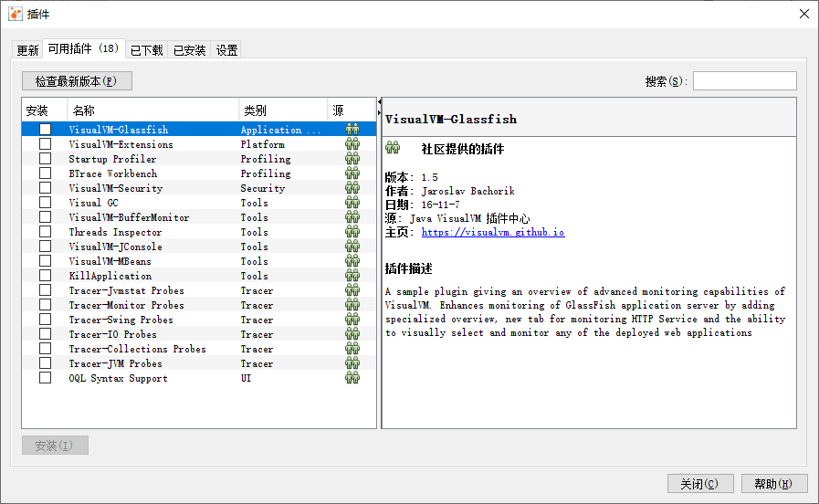
Task: Select the Tracer-Monitor Probes plugin row
Action: point(199,304)
